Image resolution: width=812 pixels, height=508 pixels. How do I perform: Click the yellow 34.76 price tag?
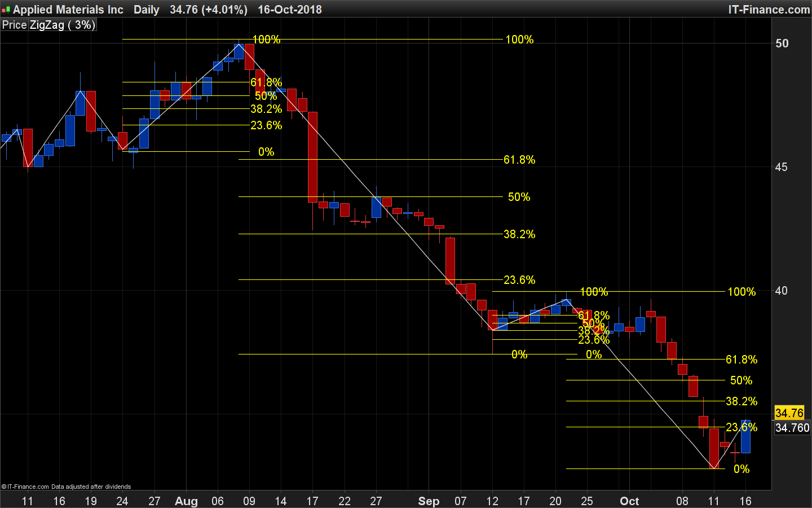click(x=789, y=413)
